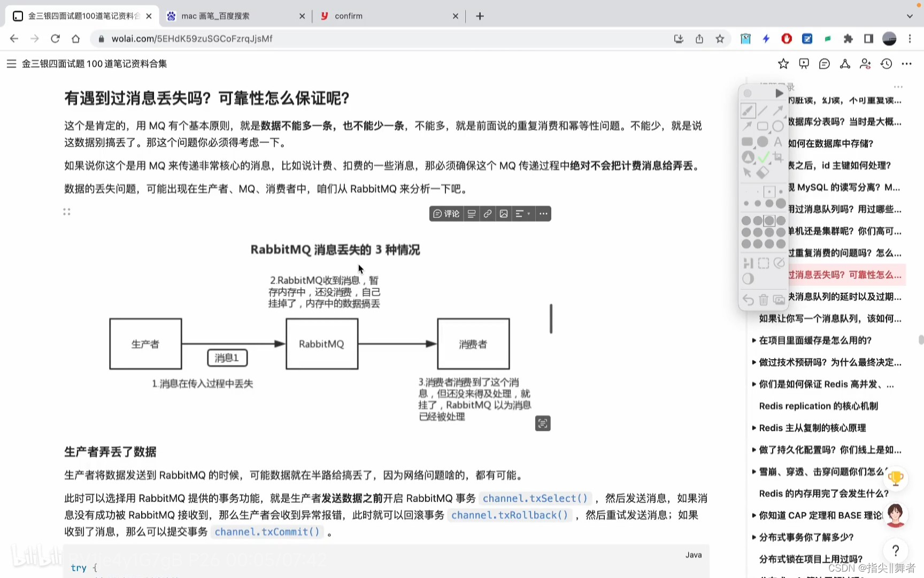Open the red AdBlock extension icon
Screen dimensions: 924x578
pyautogui.click(x=787, y=39)
